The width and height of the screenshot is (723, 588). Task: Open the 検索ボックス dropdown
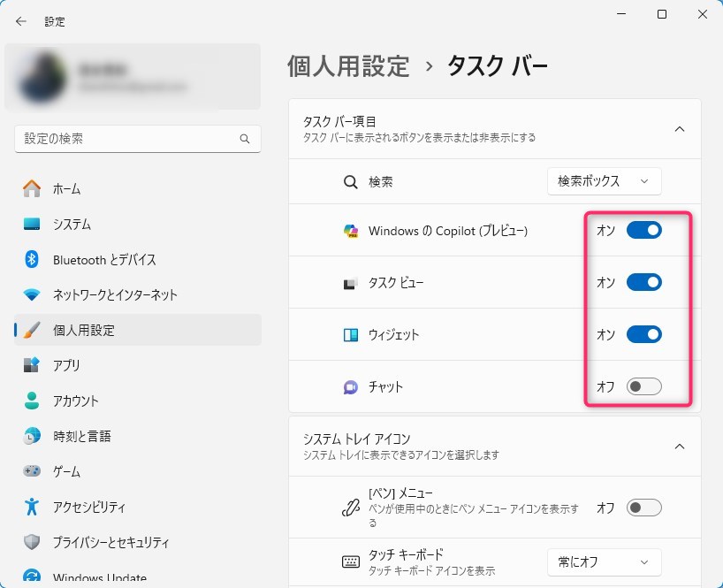click(604, 181)
